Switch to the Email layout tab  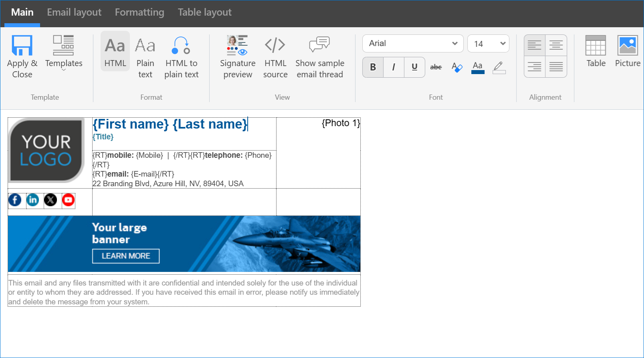(x=74, y=12)
